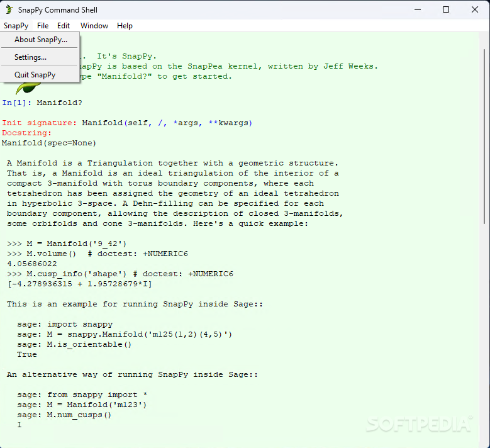This screenshot has width=490, height=448.
Task: Click the ">>> M.cusp_info('shape')" line
Action: point(120,274)
